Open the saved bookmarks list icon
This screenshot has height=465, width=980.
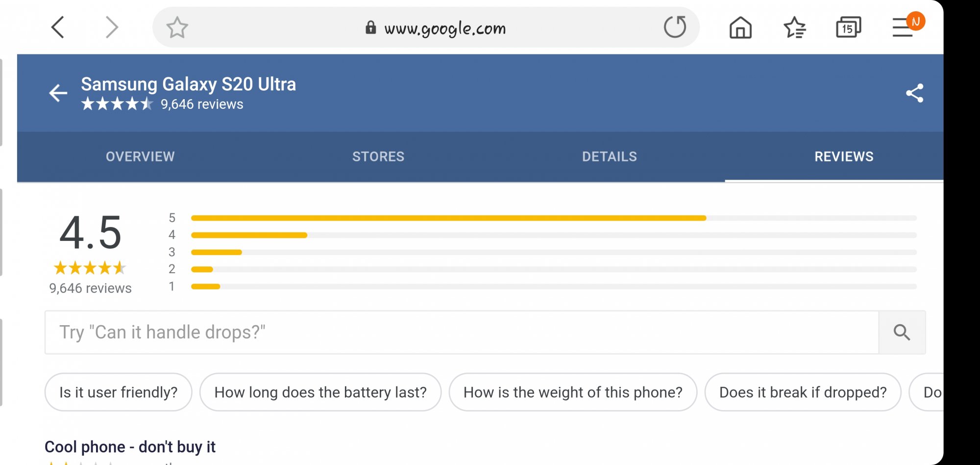point(795,27)
